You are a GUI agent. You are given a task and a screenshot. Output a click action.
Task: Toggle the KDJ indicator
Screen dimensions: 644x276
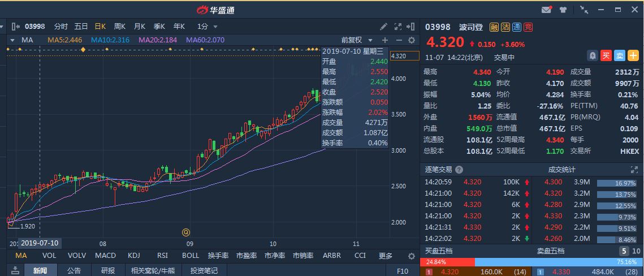point(134,256)
